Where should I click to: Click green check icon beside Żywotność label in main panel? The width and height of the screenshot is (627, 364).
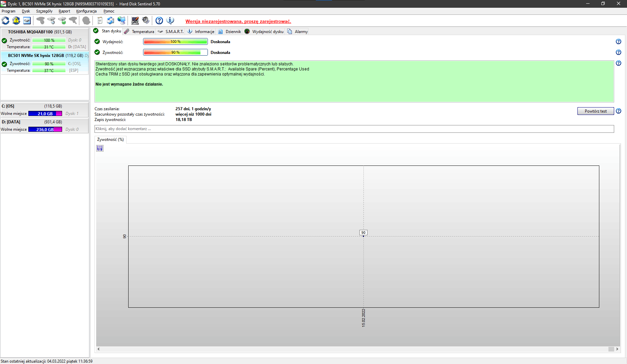point(97,52)
